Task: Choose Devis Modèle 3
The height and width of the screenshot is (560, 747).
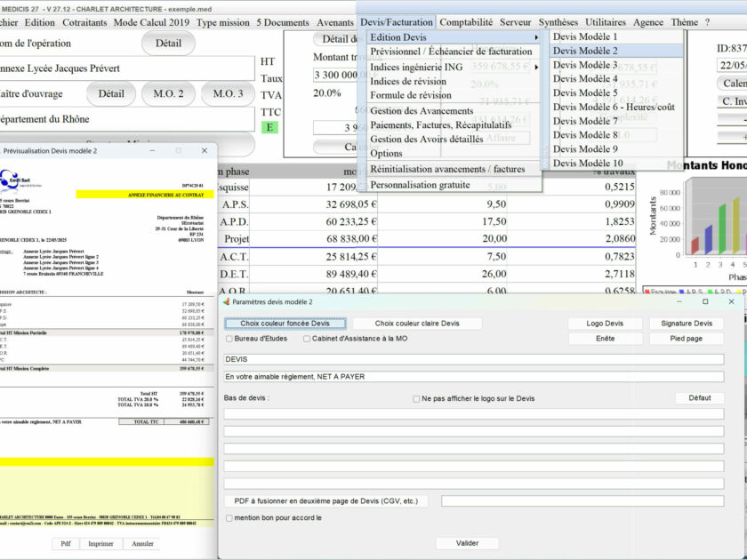Action: [616, 65]
